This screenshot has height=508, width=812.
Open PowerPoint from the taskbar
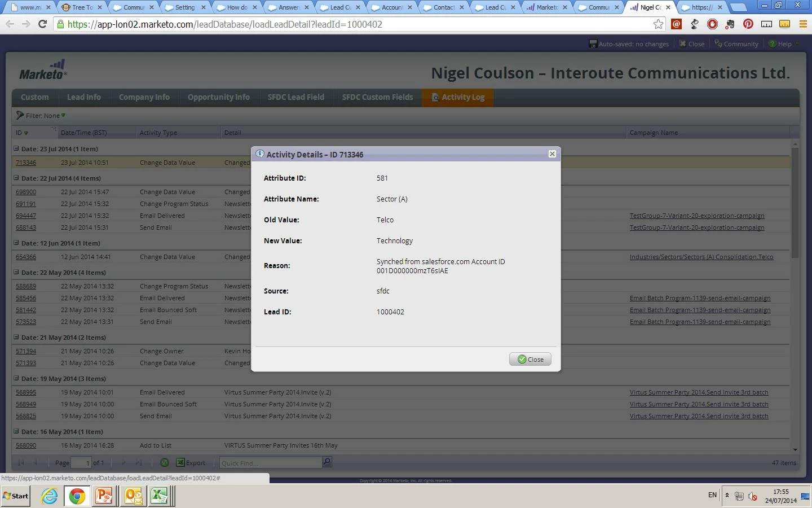coord(104,496)
